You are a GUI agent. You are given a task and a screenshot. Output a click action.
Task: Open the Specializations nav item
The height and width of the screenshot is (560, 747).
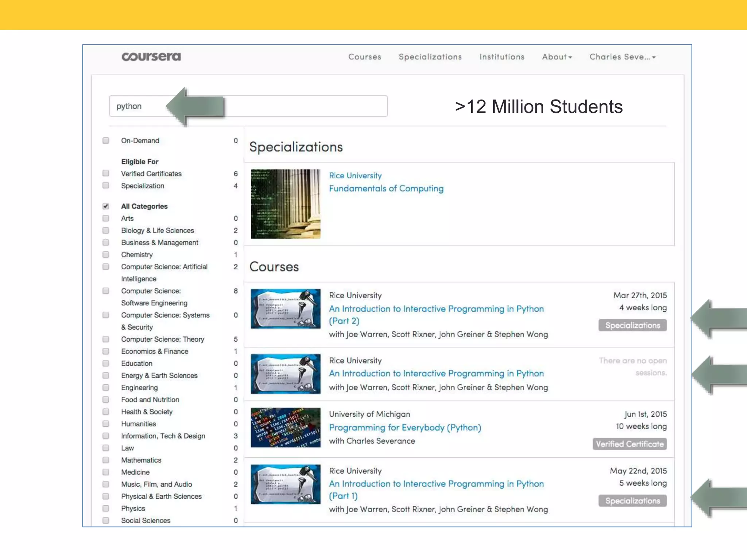tap(430, 57)
